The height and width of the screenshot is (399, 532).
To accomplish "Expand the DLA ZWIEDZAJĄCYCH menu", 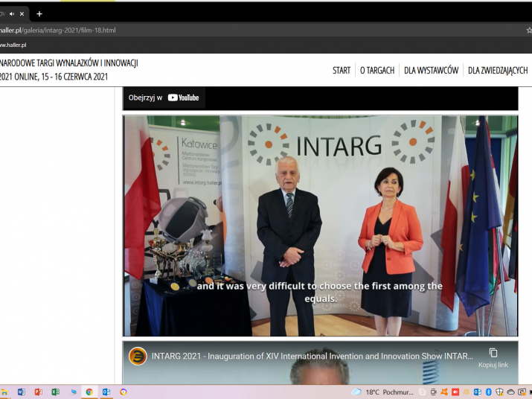I will (498, 71).
